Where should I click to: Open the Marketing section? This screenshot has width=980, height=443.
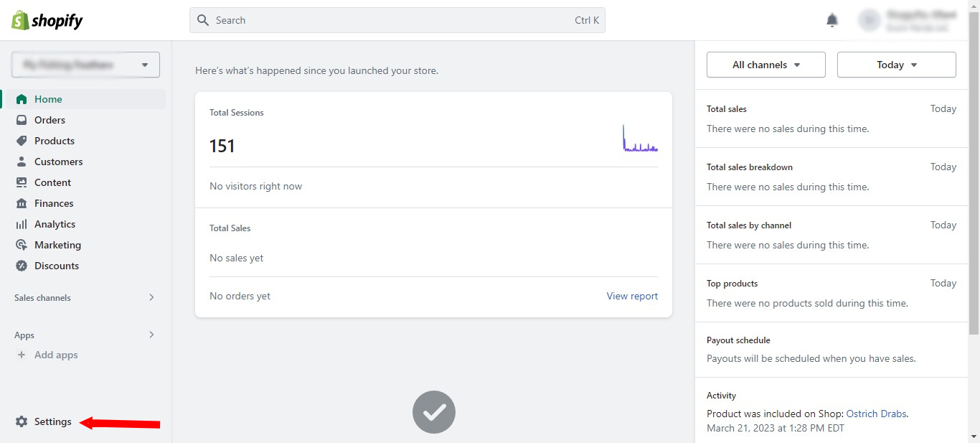pyautogui.click(x=57, y=244)
